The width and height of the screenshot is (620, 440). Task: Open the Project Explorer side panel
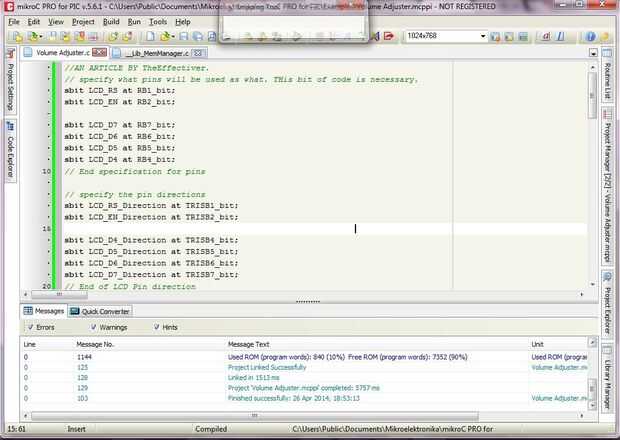(x=607, y=304)
